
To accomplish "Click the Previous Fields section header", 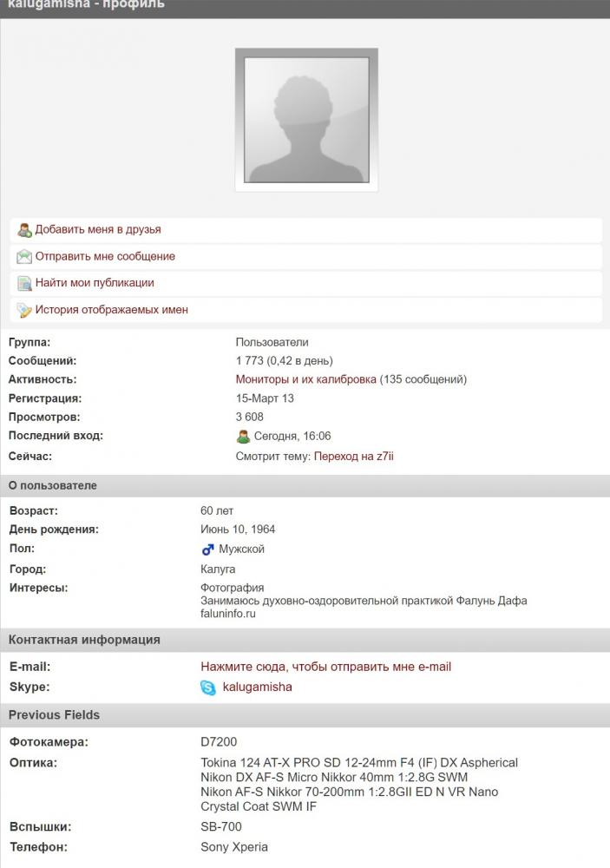I will coord(305,715).
